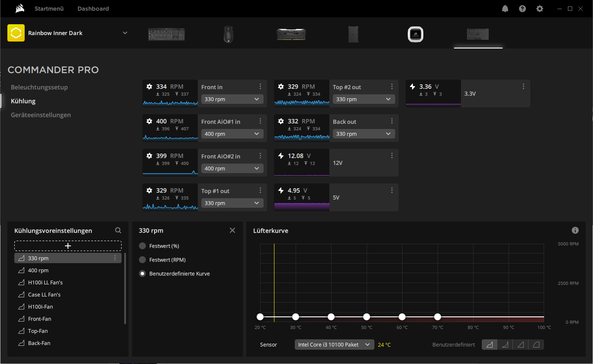Open Front AiO#1 in preset dropdown
Image resolution: width=593 pixels, height=364 pixels.
[232, 134]
